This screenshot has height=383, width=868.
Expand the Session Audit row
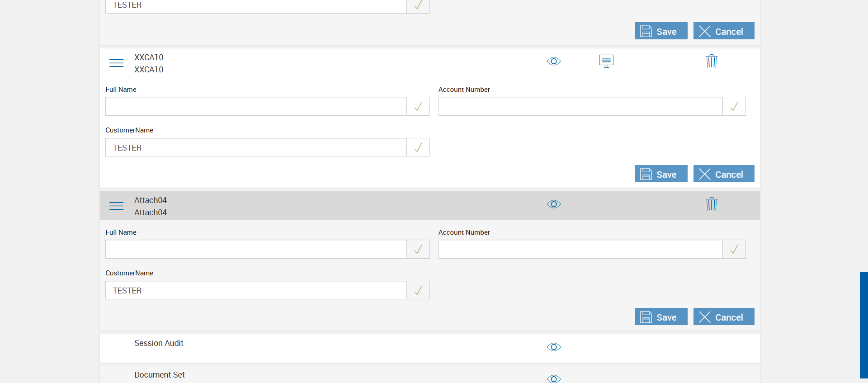pyautogui.click(x=159, y=343)
